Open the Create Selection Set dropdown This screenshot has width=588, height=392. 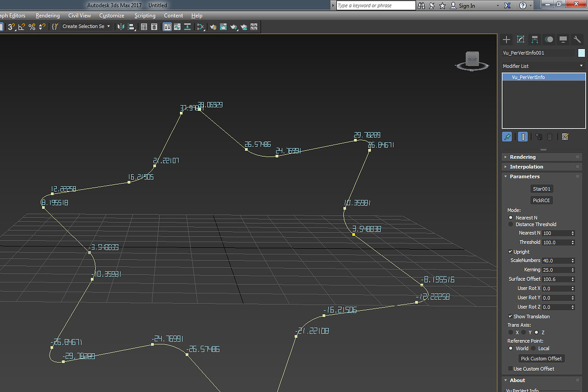86,26
